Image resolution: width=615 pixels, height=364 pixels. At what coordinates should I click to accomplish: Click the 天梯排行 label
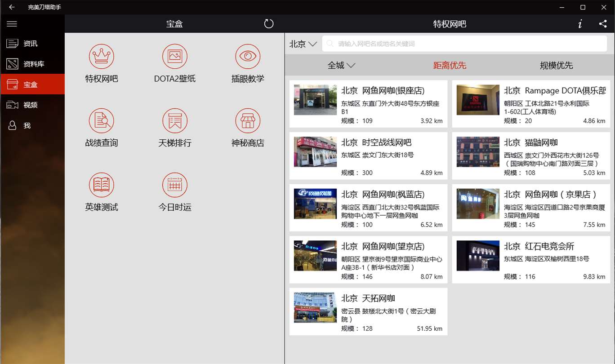[x=175, y=143]
